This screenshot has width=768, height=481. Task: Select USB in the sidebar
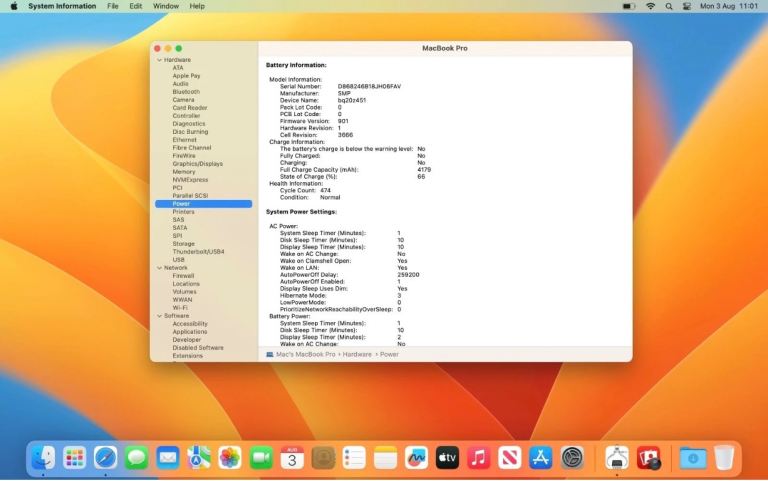pyautogui.click(x=178, y=260)
